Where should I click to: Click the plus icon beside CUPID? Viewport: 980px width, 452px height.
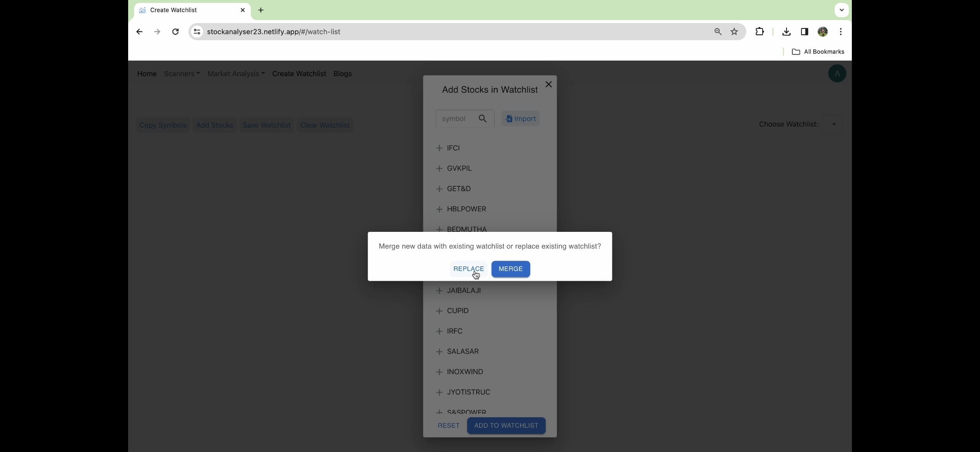coord(439,311)
